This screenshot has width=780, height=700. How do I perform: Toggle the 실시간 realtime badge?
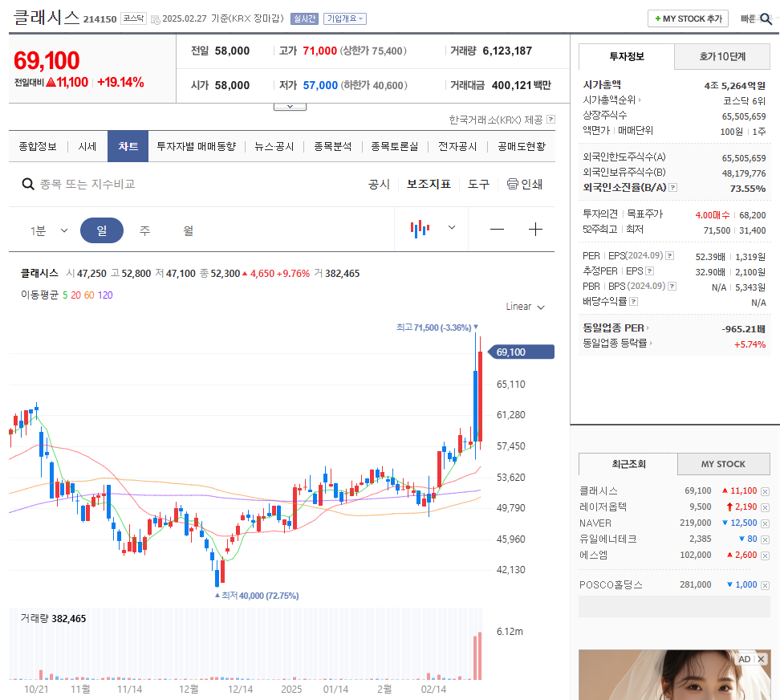click(x=304, y=18)
